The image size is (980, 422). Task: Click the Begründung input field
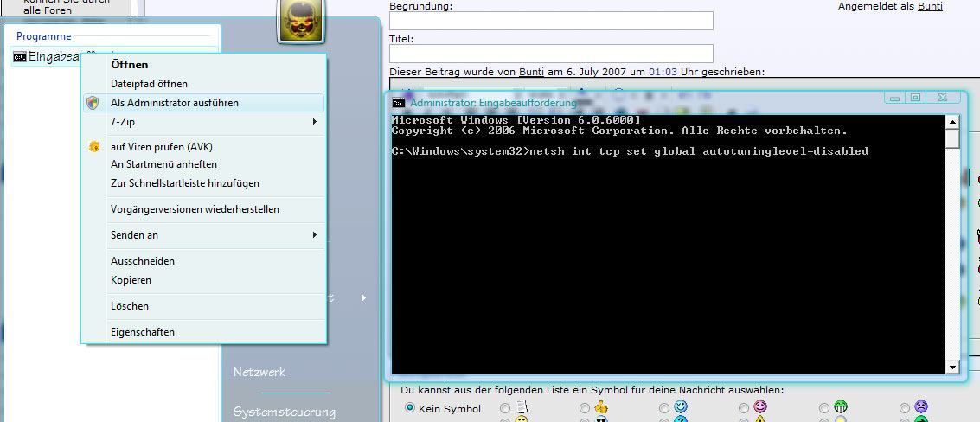(x=551, y=21)
